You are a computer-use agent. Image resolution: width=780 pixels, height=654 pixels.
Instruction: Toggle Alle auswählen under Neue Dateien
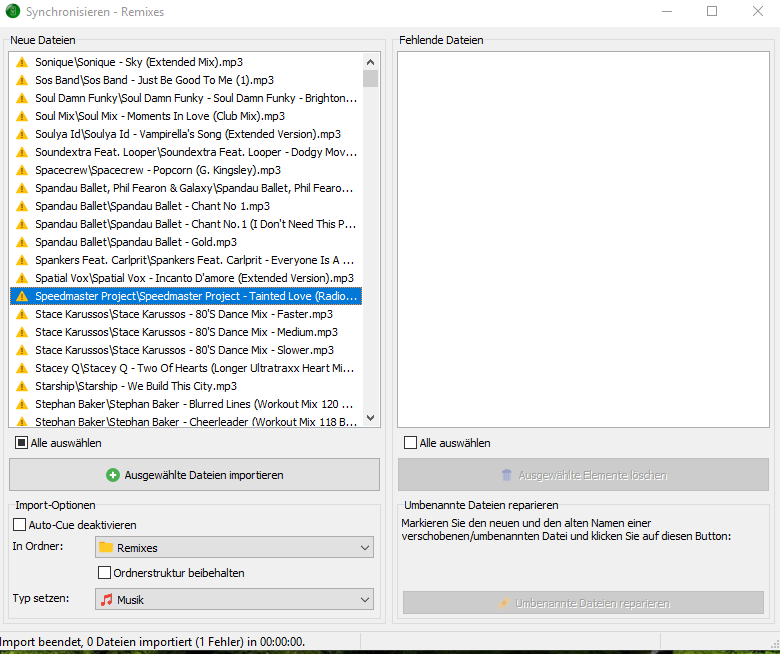coord(21,443)
